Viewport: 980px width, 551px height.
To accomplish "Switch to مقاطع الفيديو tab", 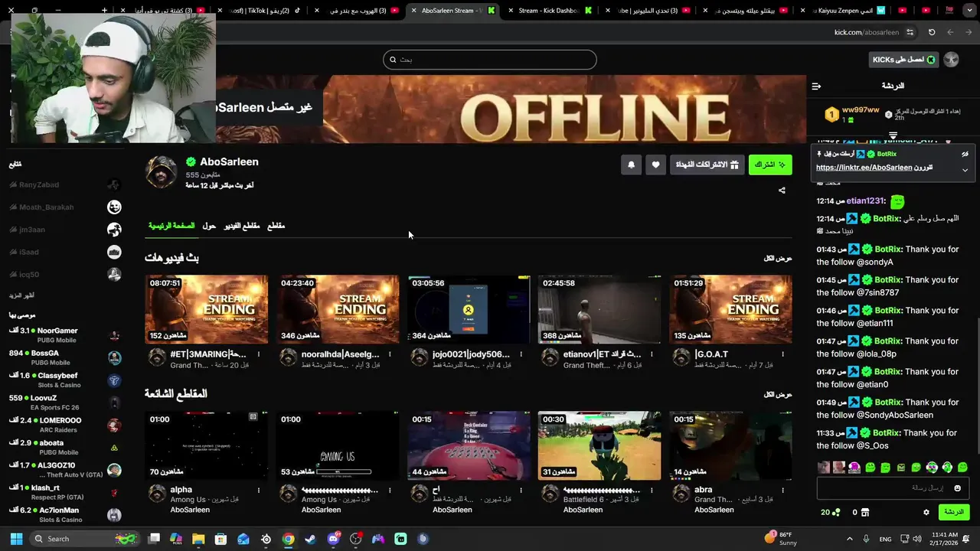I will 242,226.
